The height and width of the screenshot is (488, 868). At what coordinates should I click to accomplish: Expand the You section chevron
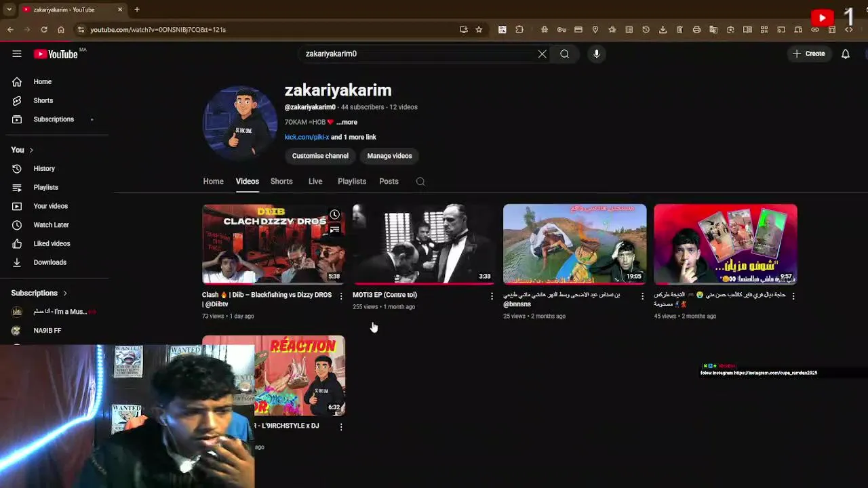coord(31,150)
